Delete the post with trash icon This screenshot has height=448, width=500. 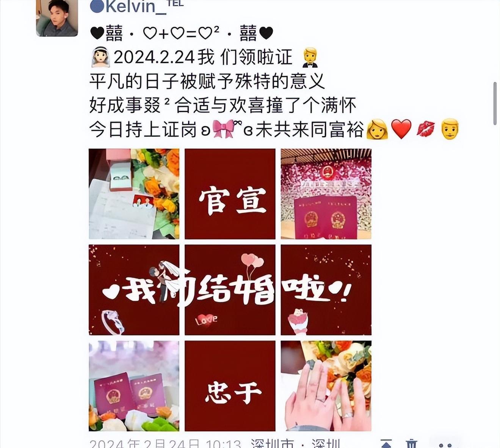[412, 444]
